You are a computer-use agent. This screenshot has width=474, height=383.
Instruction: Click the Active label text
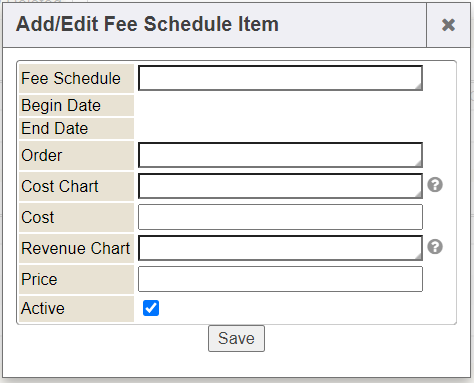coord(43,308)
